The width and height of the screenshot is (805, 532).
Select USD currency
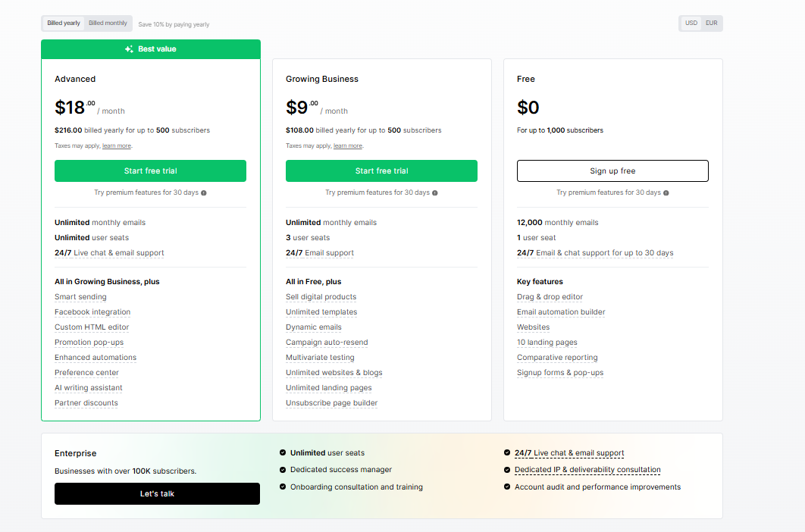[x=691, y=23]
